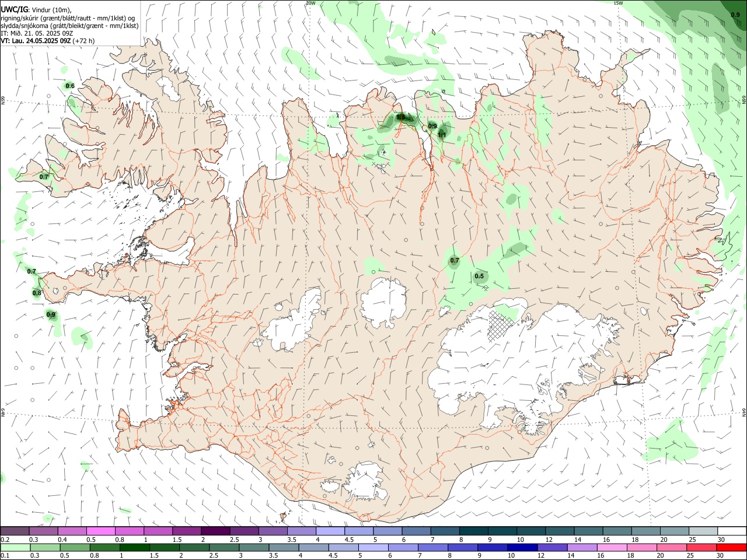This screenshot has height=560, width=747.
Task: Click the white Mýrdalsjökull glacier near south coast
Action: point(366,482)
